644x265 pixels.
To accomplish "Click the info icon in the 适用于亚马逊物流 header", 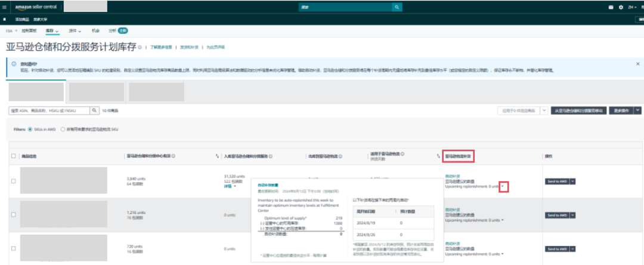I will pyautogui.click(x=402, y=154).
